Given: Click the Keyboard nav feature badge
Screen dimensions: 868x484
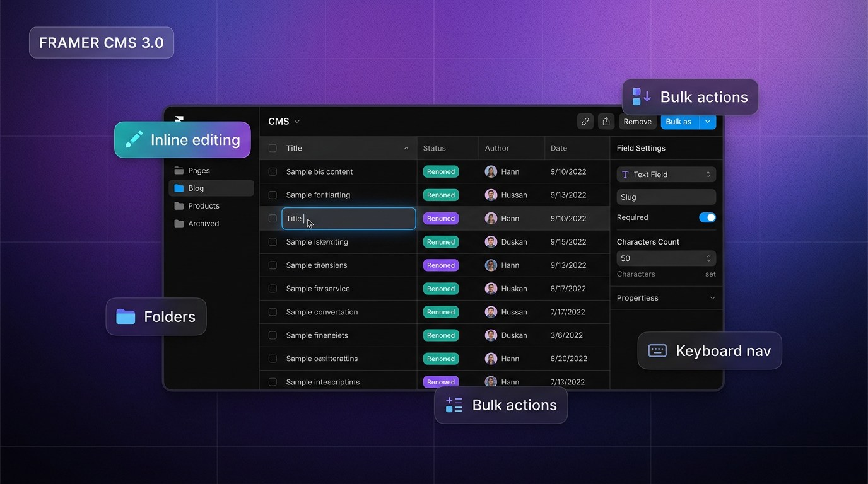Looking at the screenshot, I should [710, 350].
